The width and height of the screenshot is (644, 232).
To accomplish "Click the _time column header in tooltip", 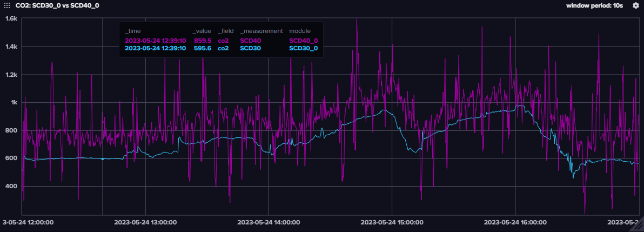I will [x=133, y=31].
